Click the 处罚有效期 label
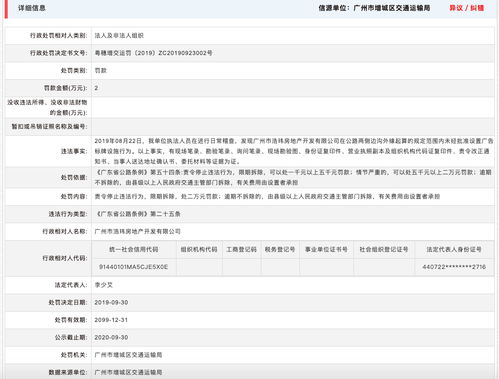 pos(71,320)
